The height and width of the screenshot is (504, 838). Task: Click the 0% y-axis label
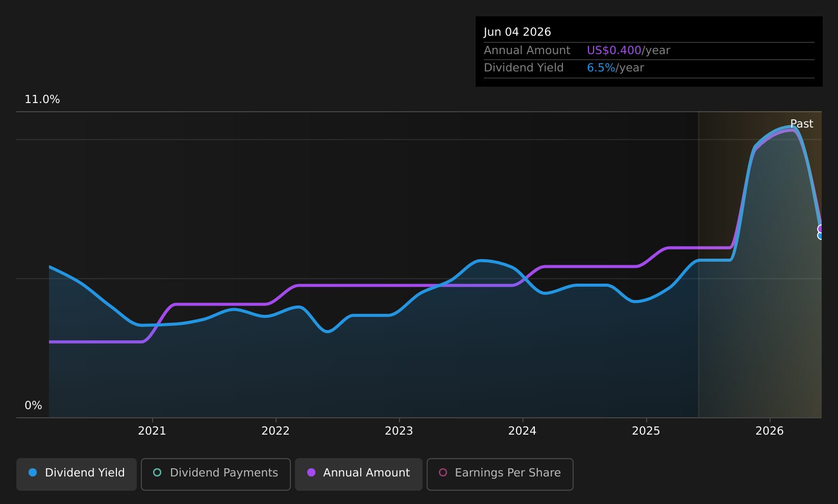tap(34, 406)
